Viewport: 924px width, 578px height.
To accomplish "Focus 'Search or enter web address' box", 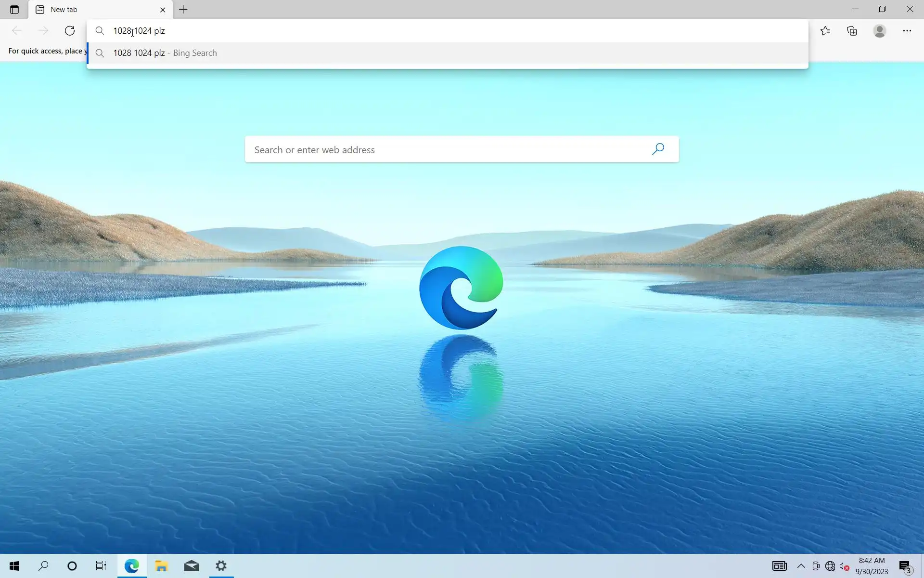I will [x=448, y=150].
